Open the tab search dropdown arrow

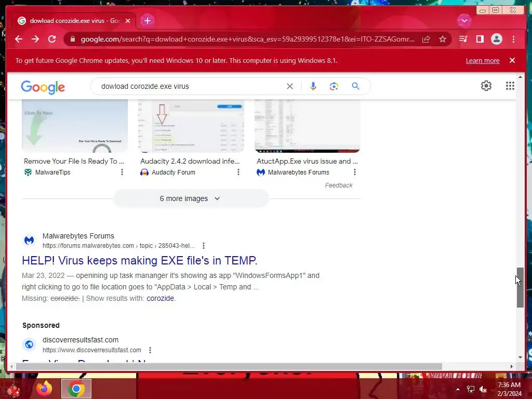[464, 21]
